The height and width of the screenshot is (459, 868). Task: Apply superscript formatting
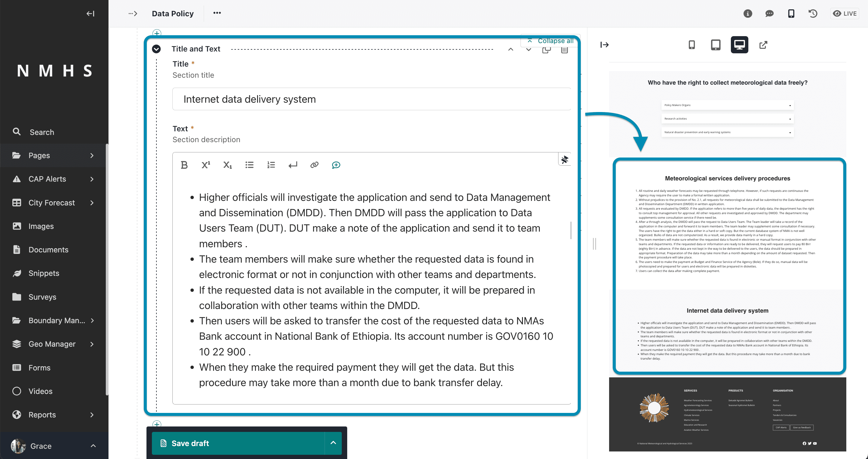[x=206, y=165]
